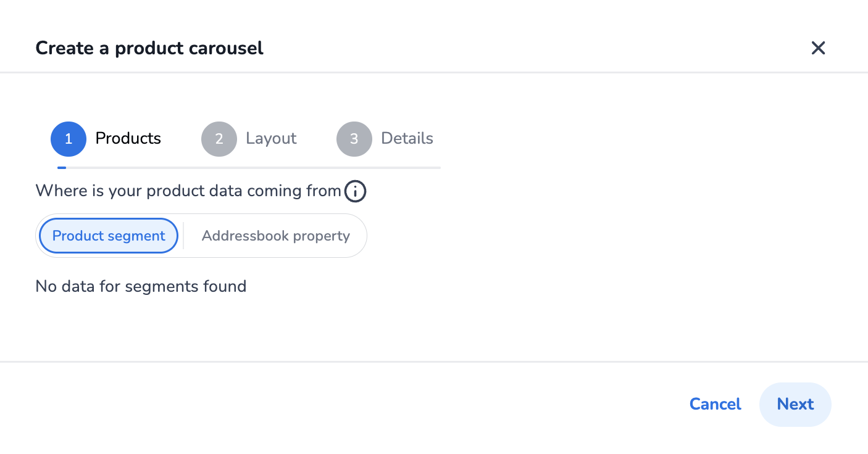Click the step 3 circle icon
Screen dimensions: 868x454
point(354,139)
